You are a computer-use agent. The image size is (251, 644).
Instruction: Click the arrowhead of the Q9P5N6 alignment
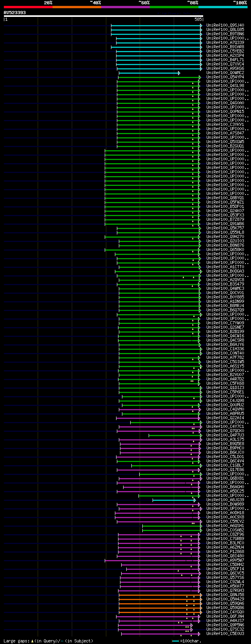click(x=191, y=625)
